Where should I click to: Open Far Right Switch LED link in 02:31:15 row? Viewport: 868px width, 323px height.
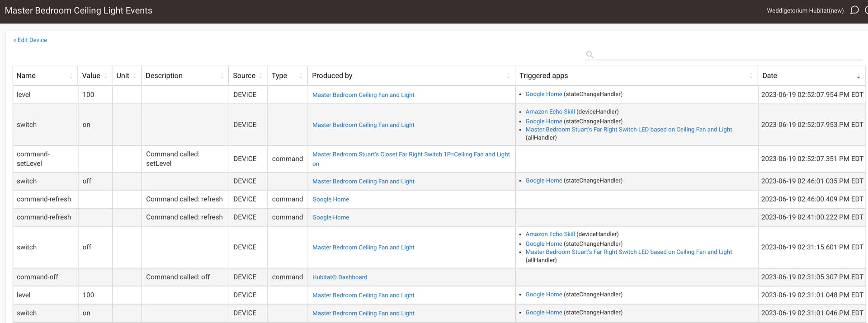628,252
